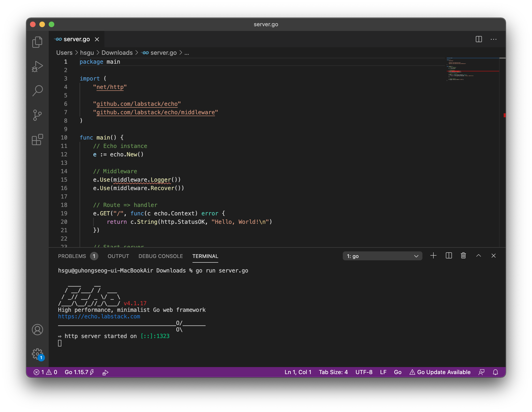Image resolution: width=532 pixels, height=412 pixels.
Task: Select the server.go editor tab
Action: click(x=77, y=39)
